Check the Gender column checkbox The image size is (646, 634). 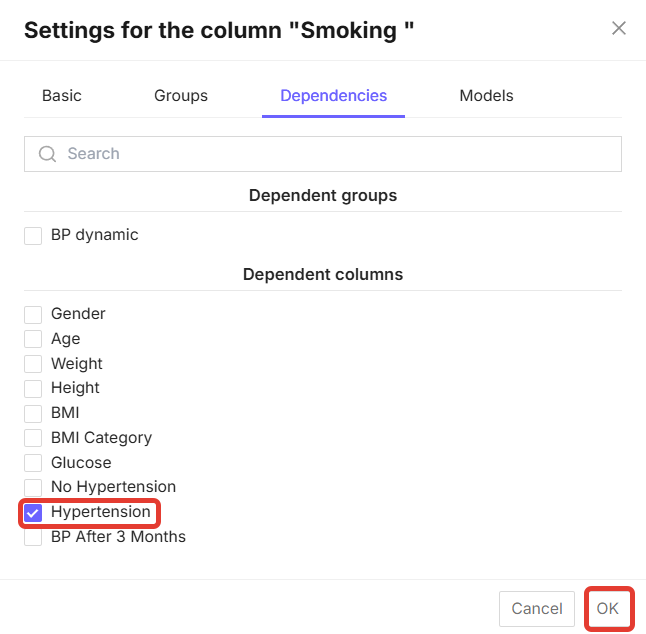pos(34,314)
